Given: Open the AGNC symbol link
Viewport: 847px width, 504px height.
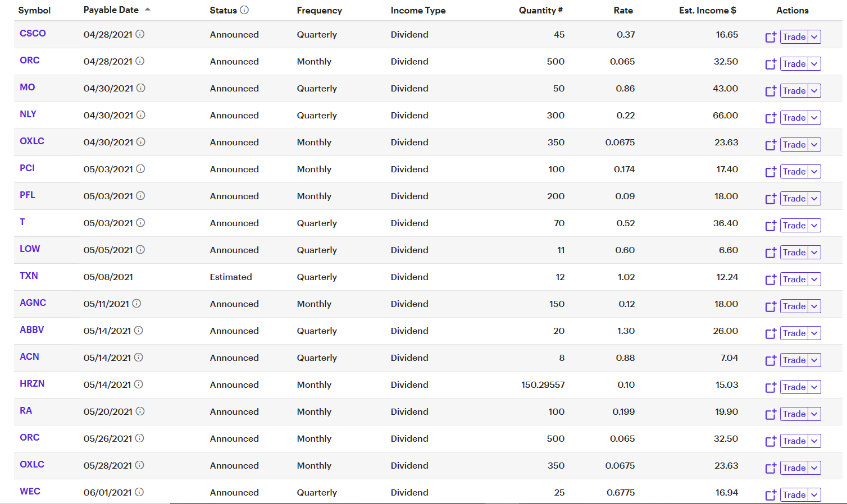Looking at the screenshot, I should [33, 303].
